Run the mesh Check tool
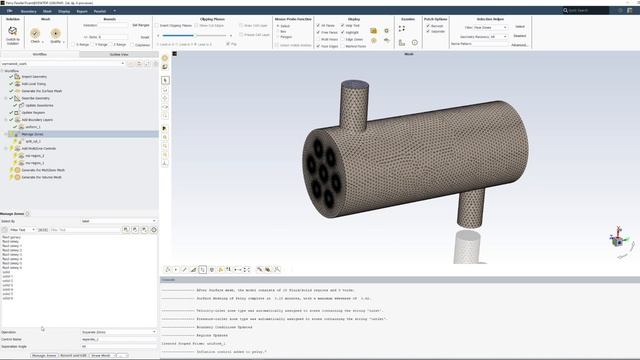640x360 pixels. [x=35, y=33]
